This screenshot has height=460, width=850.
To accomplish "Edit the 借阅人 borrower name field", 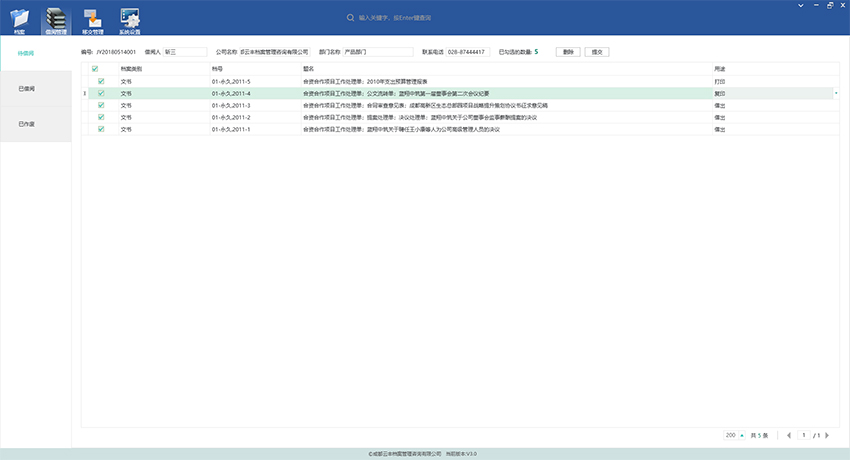I will pyautogui.click(x=185, y=52).
